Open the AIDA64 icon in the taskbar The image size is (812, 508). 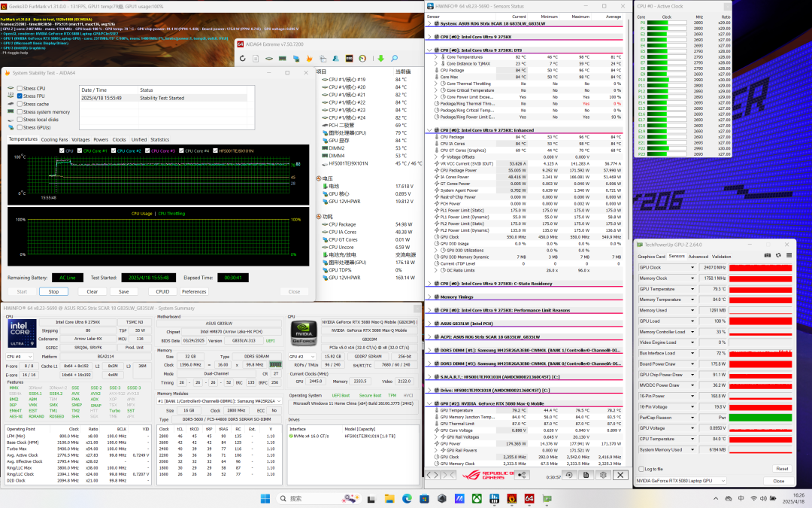coord(529,499)
